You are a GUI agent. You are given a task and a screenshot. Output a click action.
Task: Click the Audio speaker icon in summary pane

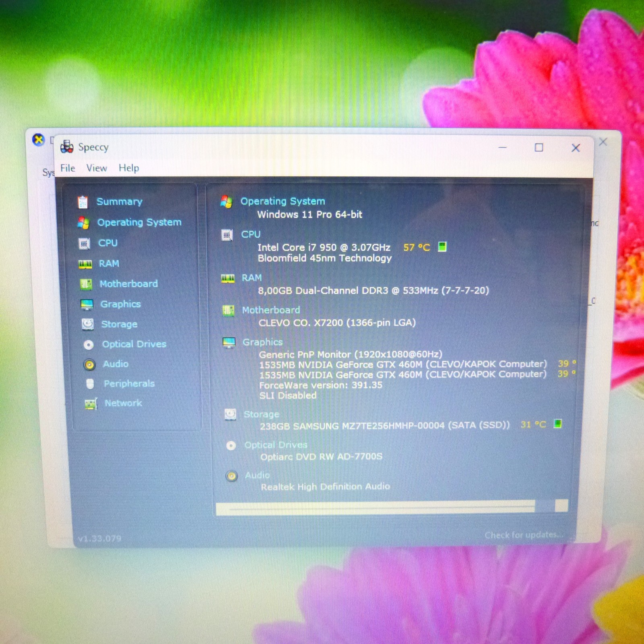coord(231,476)
